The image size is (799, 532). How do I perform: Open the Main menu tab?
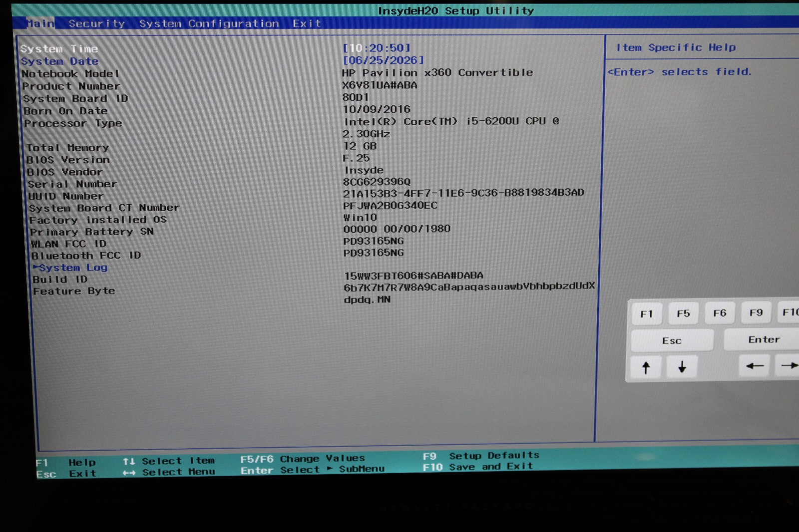40,23
